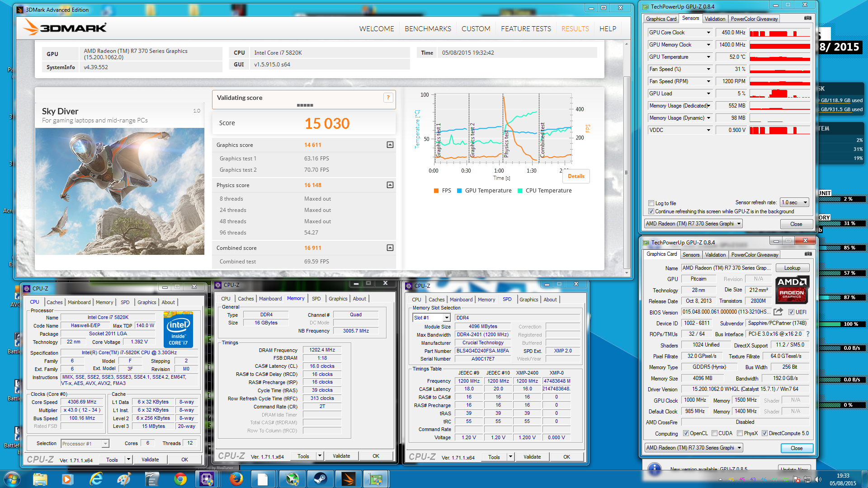
Task: Open Paint from the taskbar
Action: 123,479
